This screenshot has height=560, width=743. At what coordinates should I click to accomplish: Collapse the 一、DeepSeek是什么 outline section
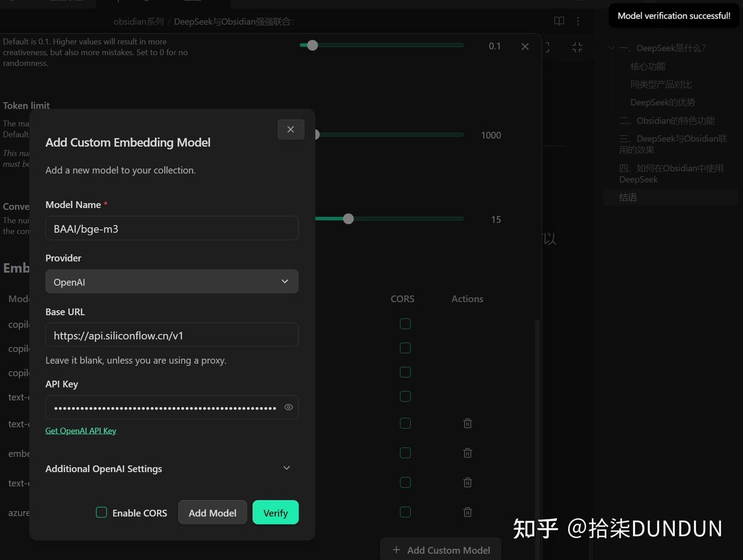coord(611,47)
